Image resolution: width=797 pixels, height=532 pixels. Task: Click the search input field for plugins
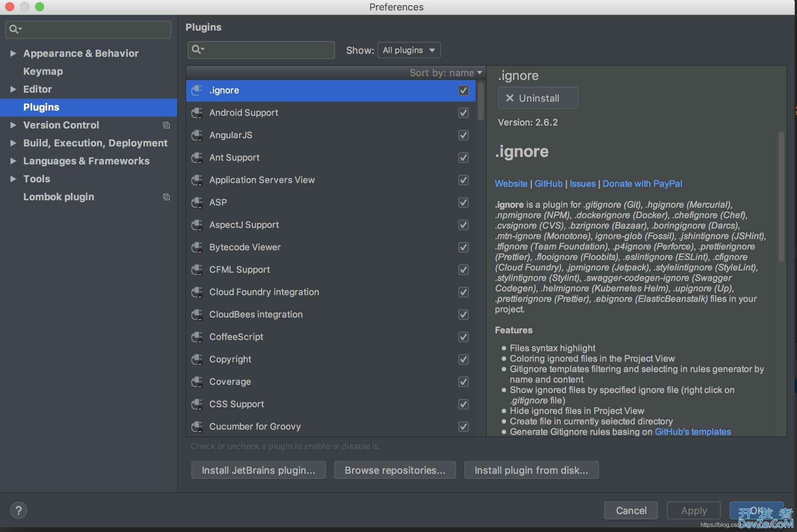261,50
